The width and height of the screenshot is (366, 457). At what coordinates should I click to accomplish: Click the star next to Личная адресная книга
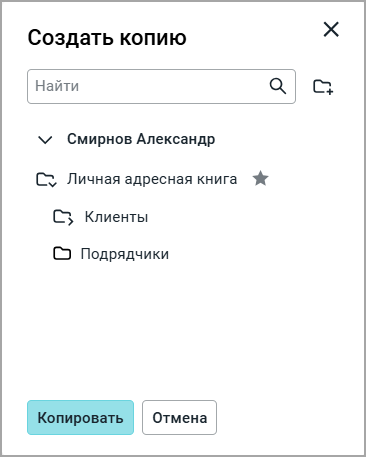coord(260,178)
